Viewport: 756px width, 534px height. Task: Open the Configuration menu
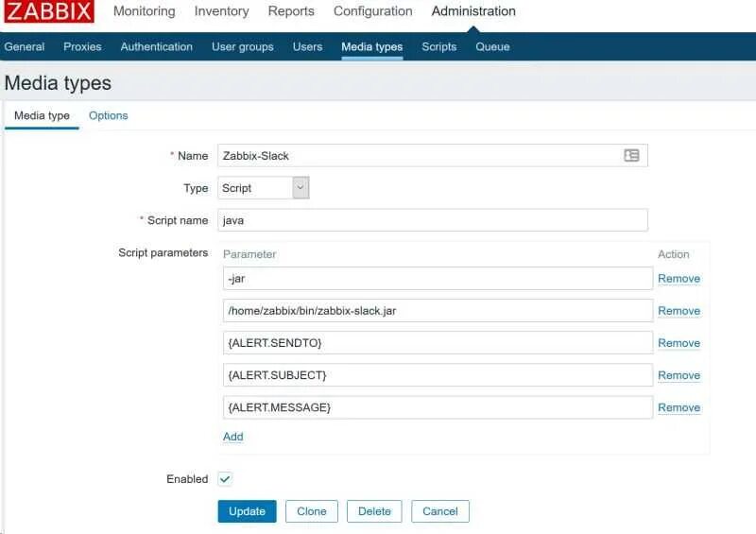click(x=372, y=11)
